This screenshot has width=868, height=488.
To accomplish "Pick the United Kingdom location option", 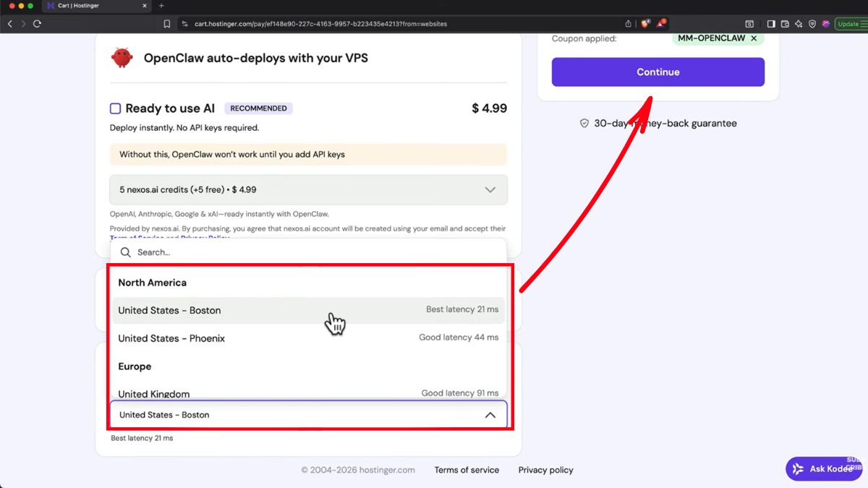I will pos(154,393).
